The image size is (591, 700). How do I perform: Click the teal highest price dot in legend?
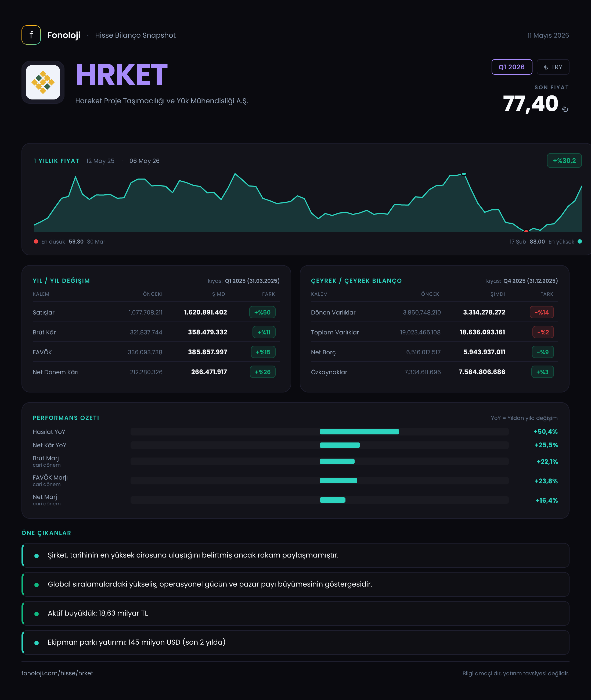580,241
